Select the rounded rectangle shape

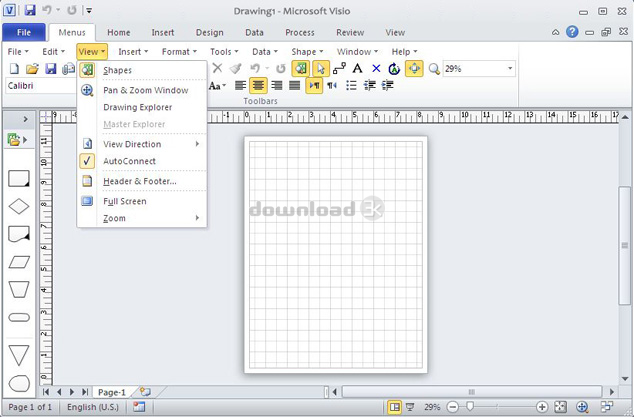[19, 317]
